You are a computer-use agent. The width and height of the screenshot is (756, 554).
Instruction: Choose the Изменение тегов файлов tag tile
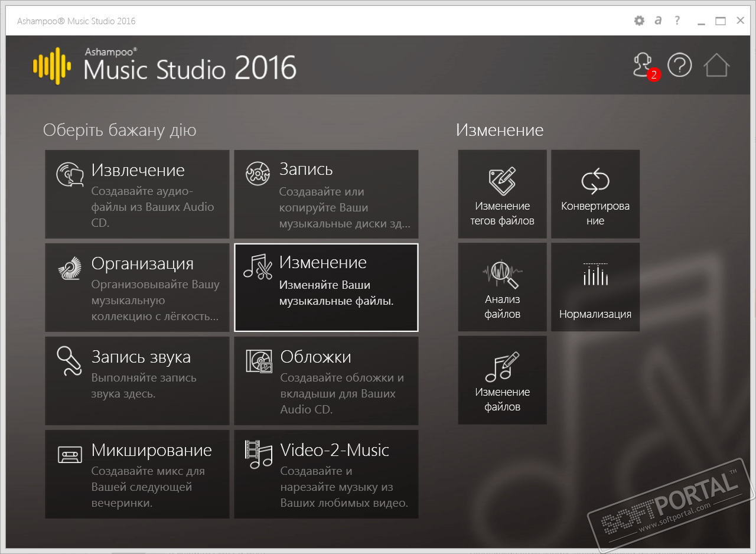point(503,194)
